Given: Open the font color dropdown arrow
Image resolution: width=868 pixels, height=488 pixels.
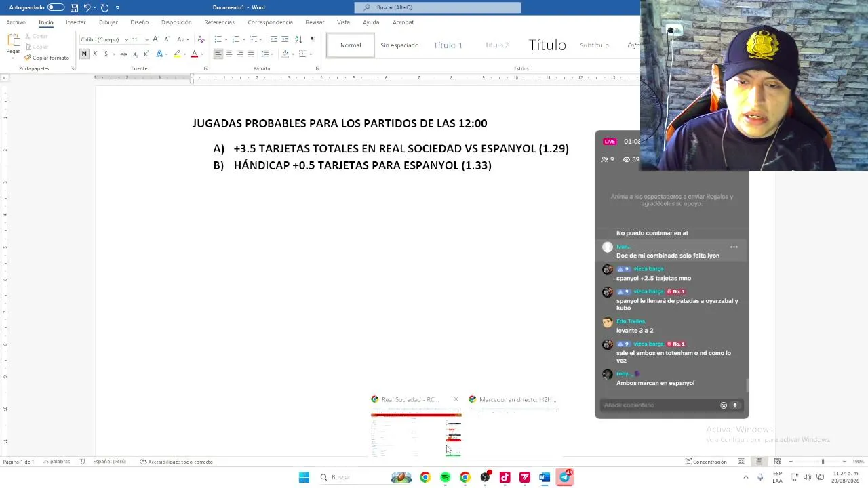Looking at the screenshot, I should [202, 54].
